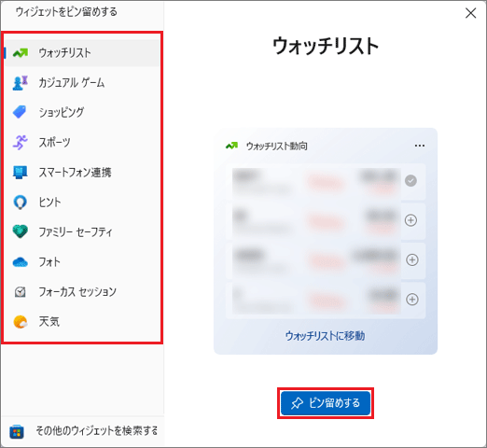Viewport: 487px width, 448px height.
Task: Pick the フォト widget entry
Action: (x=82, y=262)
